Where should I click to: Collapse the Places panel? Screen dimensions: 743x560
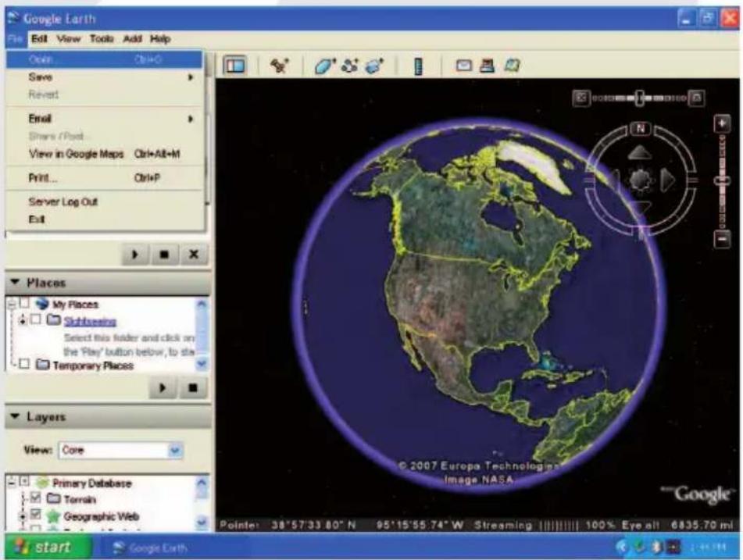15,283
